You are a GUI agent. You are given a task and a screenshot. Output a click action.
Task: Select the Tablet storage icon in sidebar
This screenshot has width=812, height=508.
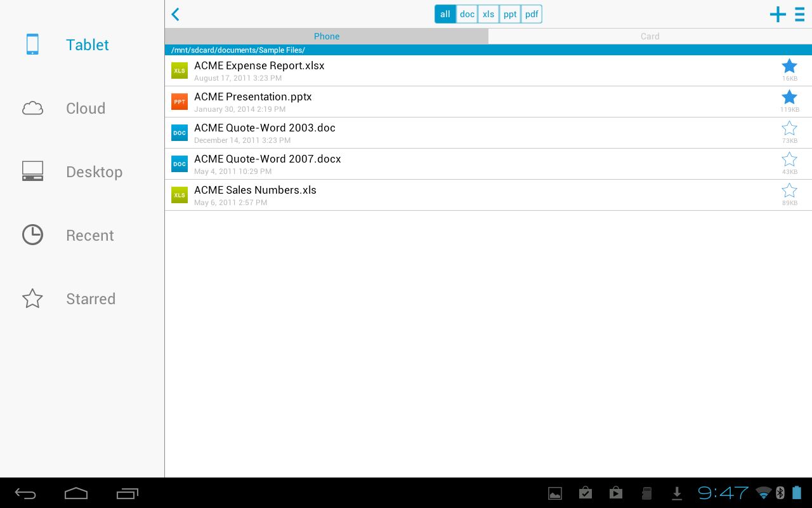(x=32, y=44)
